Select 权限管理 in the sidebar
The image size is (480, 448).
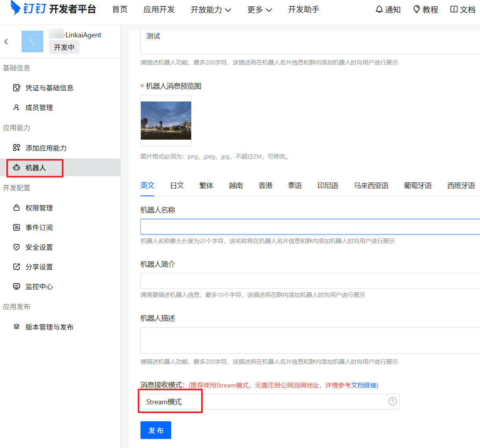(39, 208)
